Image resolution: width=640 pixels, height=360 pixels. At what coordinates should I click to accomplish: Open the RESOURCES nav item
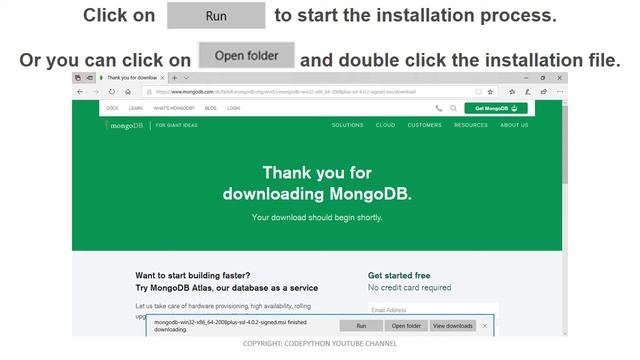471,125
